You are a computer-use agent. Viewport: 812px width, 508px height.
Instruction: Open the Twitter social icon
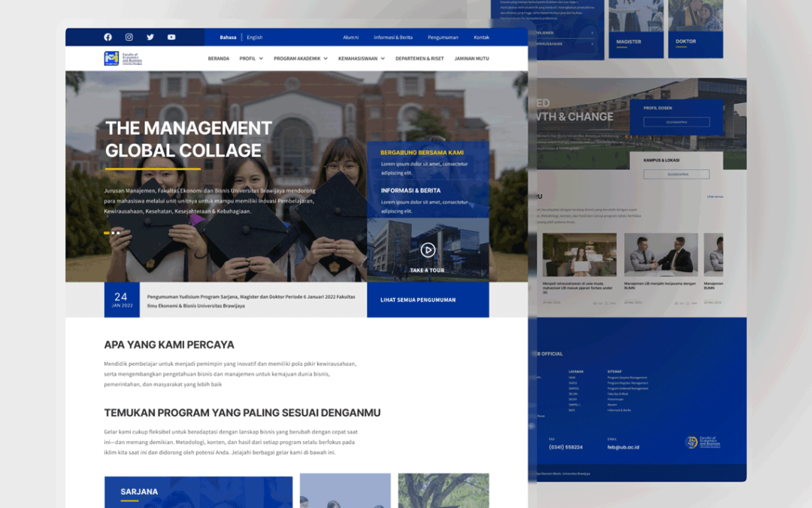coord(150,37)
